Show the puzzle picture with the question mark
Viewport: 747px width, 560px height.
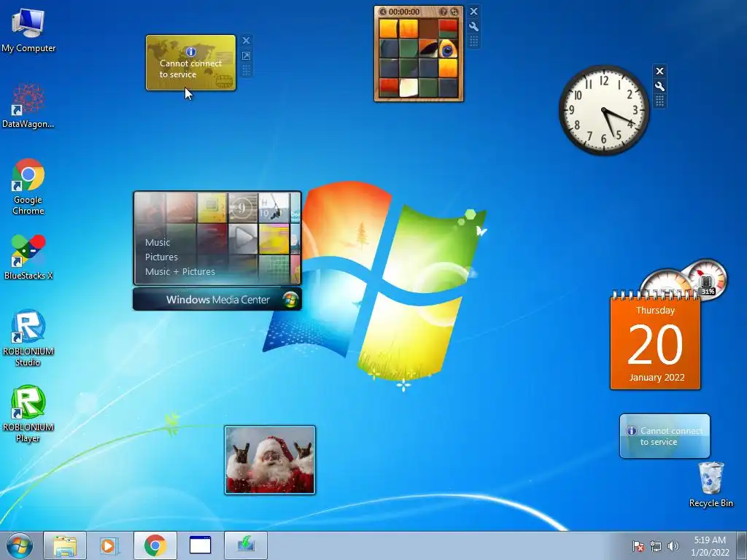(x=443, y=12)
